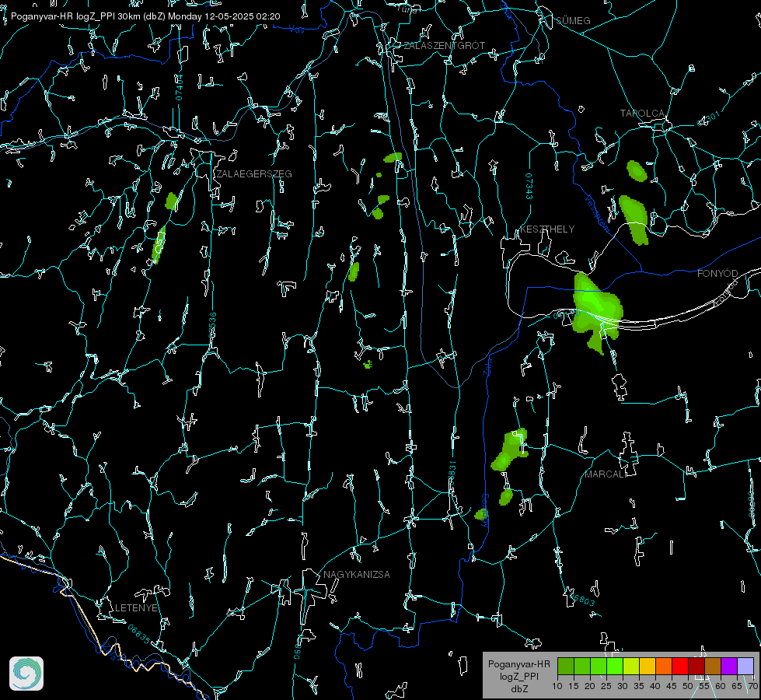This screenshot has width=761, height=700.
Task: Click the road number 06835 label
Action: click(139, 634)
